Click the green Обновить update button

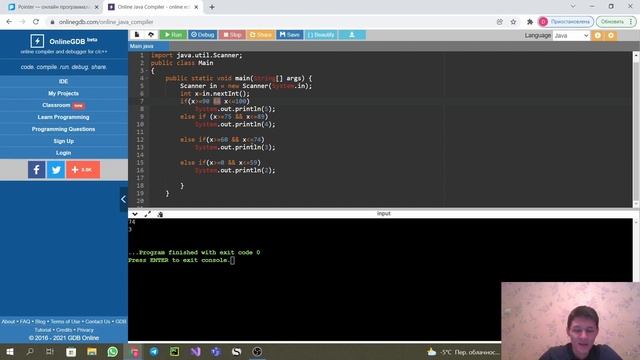[x=616, y=22]
